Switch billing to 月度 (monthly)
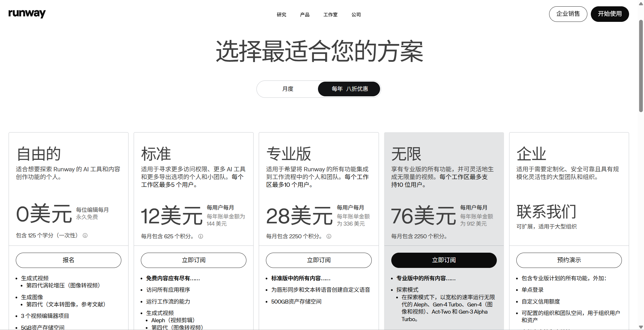This screenshot has width=644, height=330. pos(287,89)
